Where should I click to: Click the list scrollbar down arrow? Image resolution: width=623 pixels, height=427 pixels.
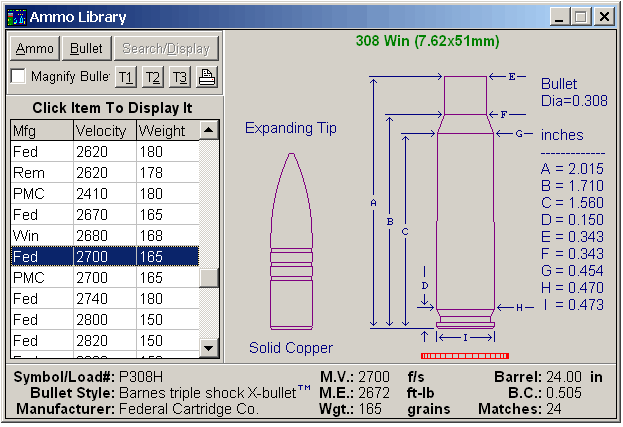coord(209,348)
